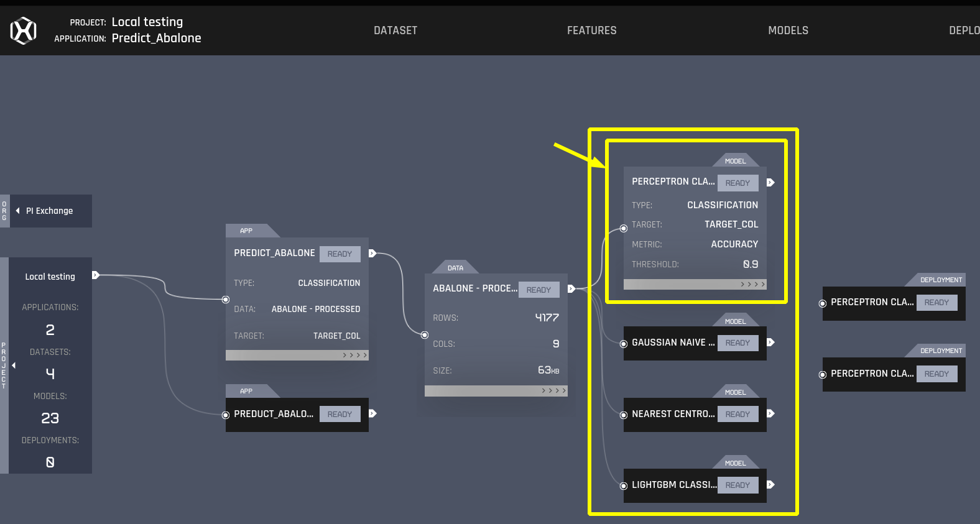Click the Predict_Abalone application name in header
This screenshot has height=524, width=980.
click(x=157, y=38)
